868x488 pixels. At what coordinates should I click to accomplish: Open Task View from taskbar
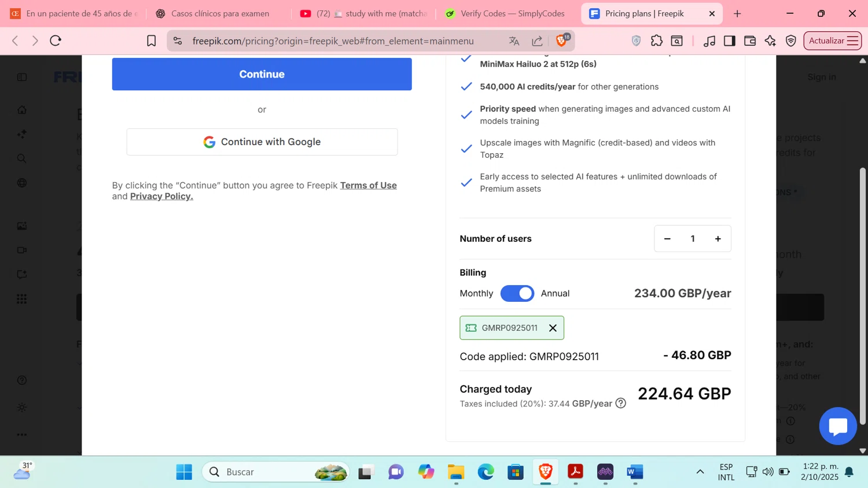pyautogui.click(x=366, y=472)
